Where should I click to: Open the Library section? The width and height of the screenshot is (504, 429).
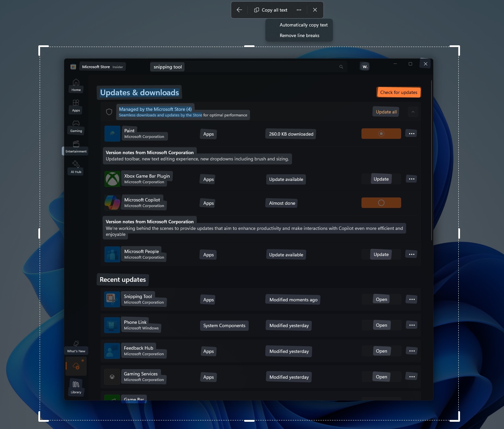pyautogui.click(x=76, y=387)
